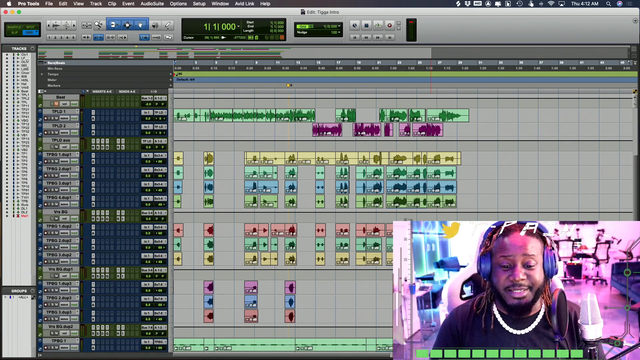
Task: Select Grid edit mode
Action: click(x=30, y=32)
